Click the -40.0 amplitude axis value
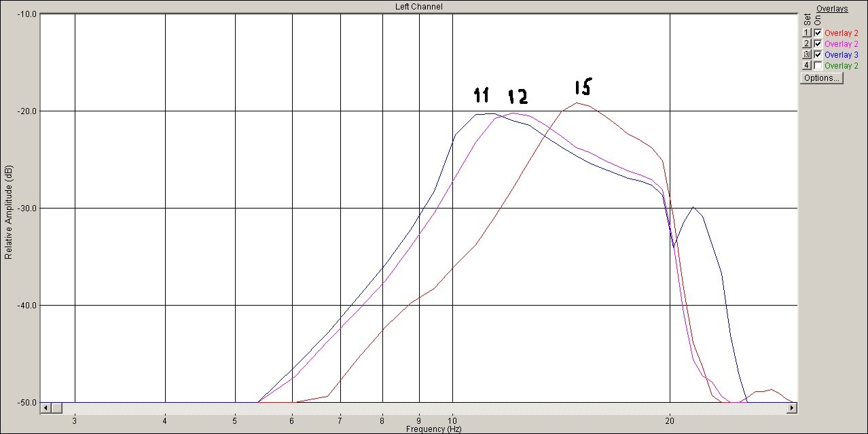868x434 pixels. 28,306
